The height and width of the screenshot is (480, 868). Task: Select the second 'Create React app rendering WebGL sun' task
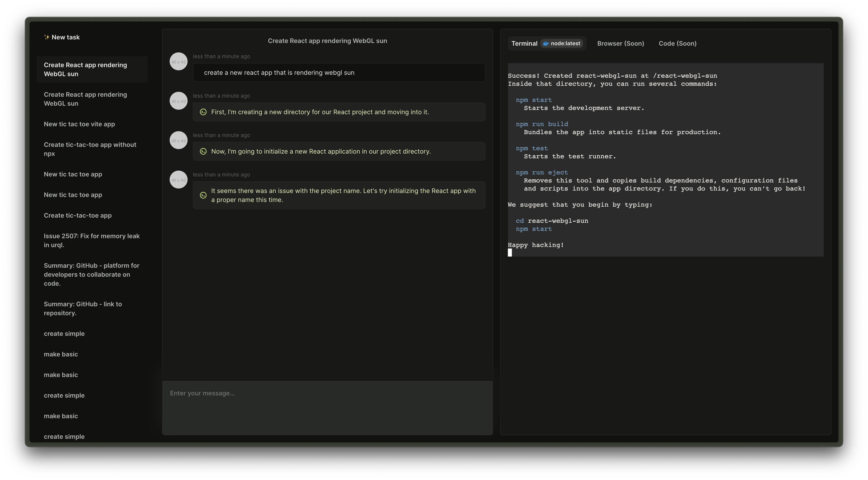coord(85,99)
